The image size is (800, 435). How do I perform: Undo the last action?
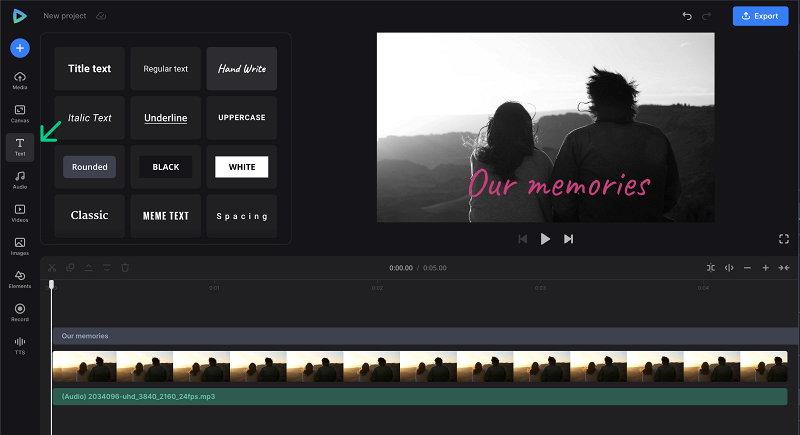687,16
